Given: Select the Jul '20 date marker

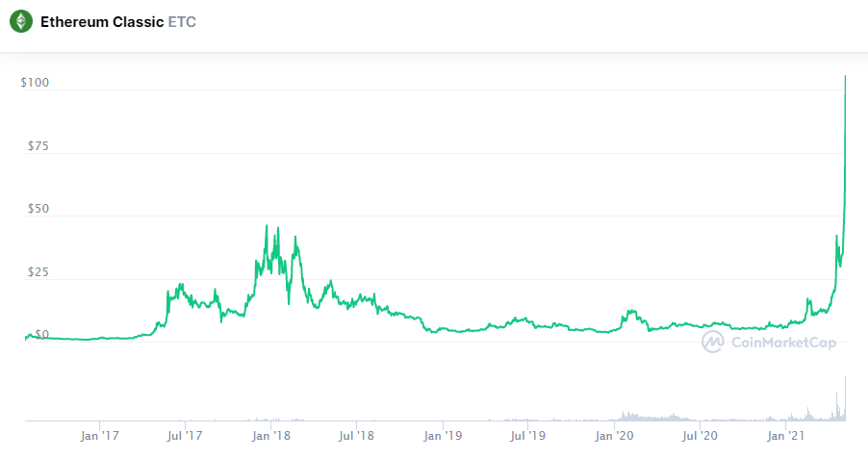Looking at the screenshot, I should 700,437.
